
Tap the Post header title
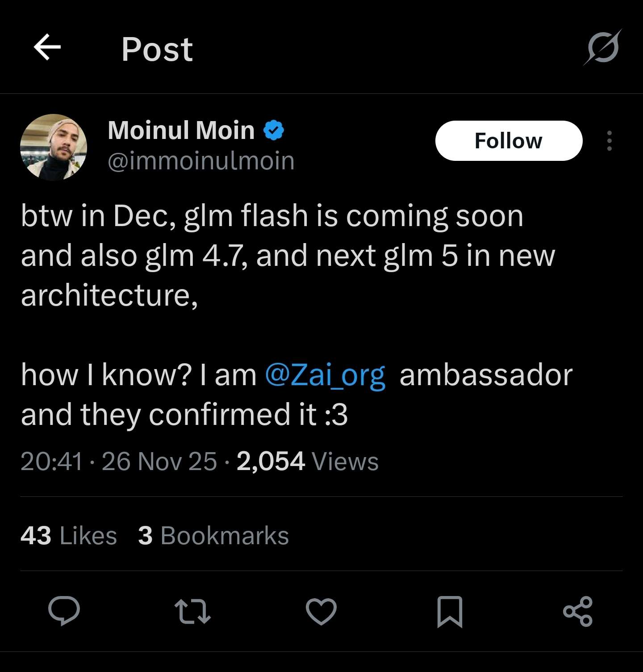[x=157, y=49]
